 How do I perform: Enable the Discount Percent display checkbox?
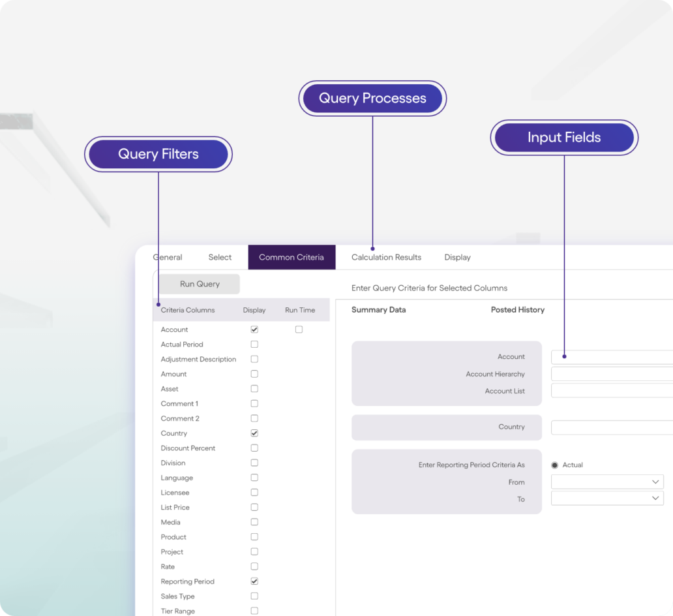(254, 448)
